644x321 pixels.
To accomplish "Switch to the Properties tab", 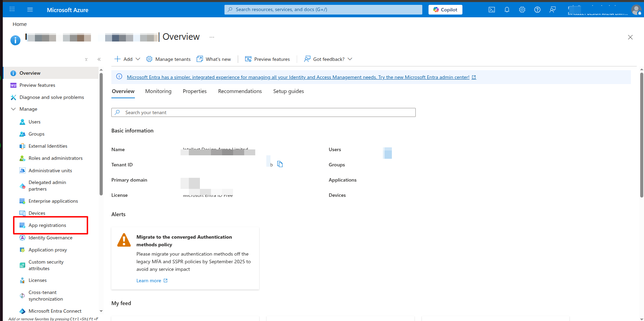I will click(x=195, y=91).
